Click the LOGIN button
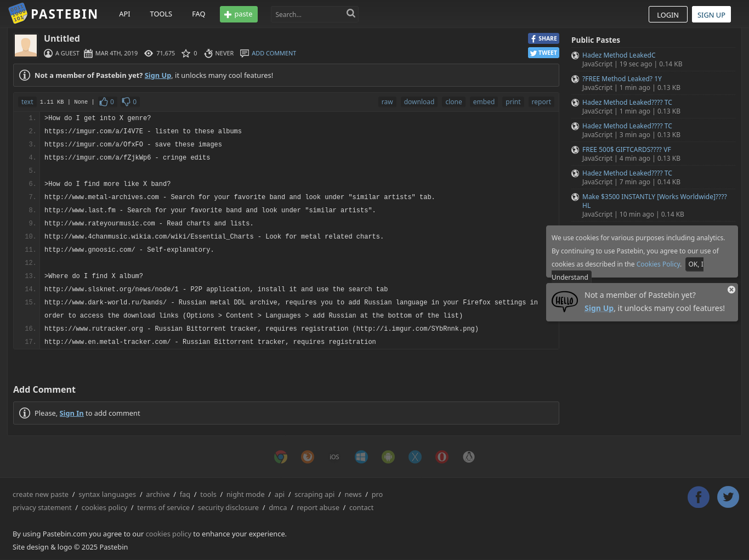The image size is (749, 560). (668, 14)
